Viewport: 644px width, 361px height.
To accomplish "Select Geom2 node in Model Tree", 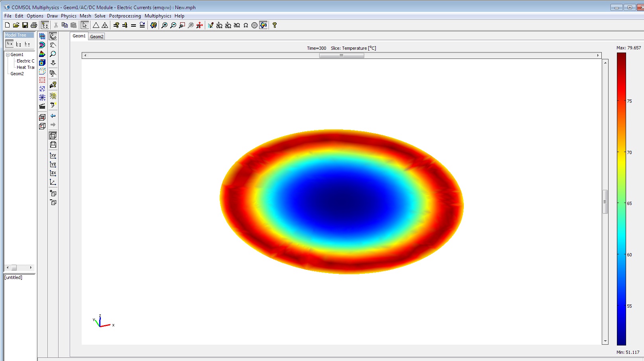I will [17, 74].
